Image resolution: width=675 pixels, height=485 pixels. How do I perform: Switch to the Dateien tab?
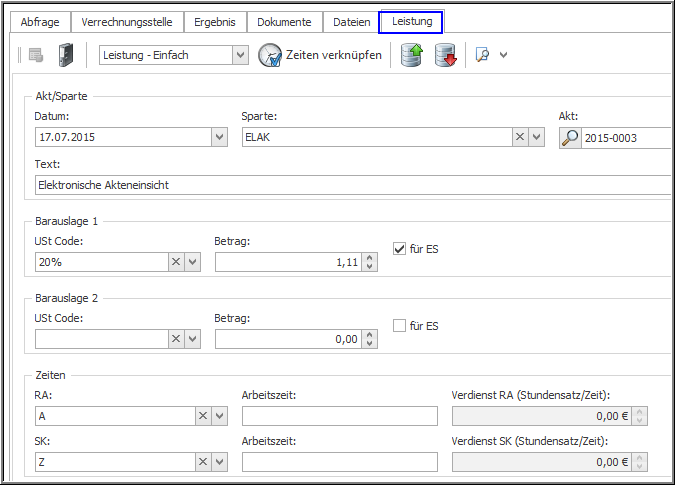[x=352, y=22]
